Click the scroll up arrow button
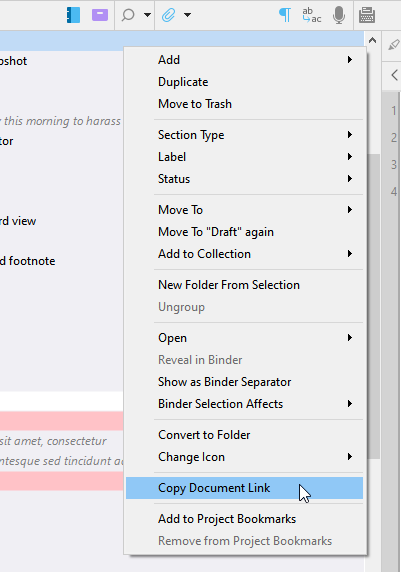Viewport: 401px width, 572px height. click(372, 40)
